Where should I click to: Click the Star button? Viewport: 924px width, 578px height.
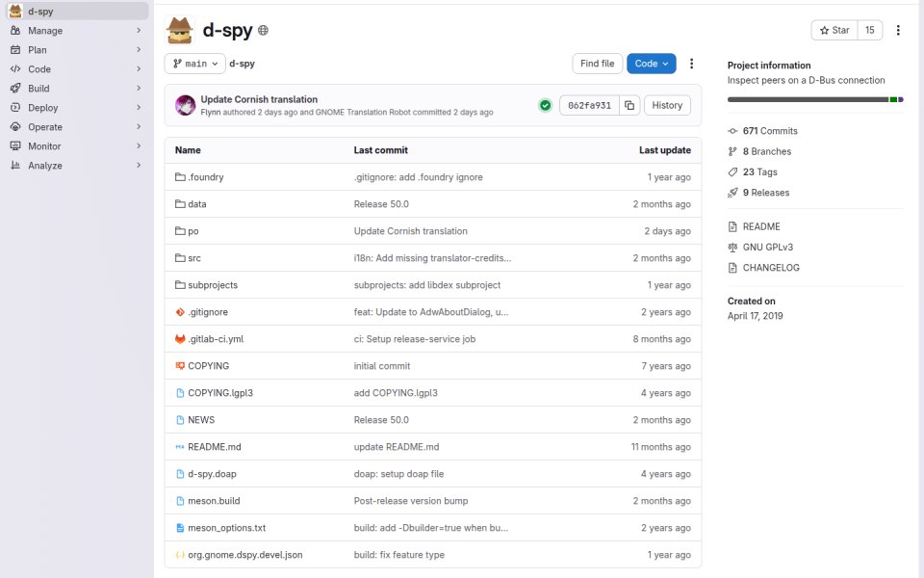[834, 30]
